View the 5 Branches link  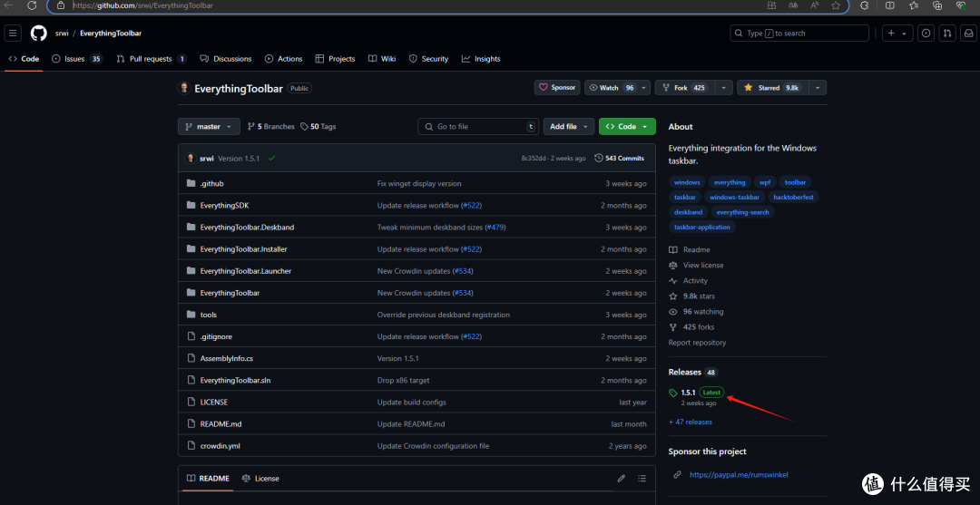coord(270,126)
